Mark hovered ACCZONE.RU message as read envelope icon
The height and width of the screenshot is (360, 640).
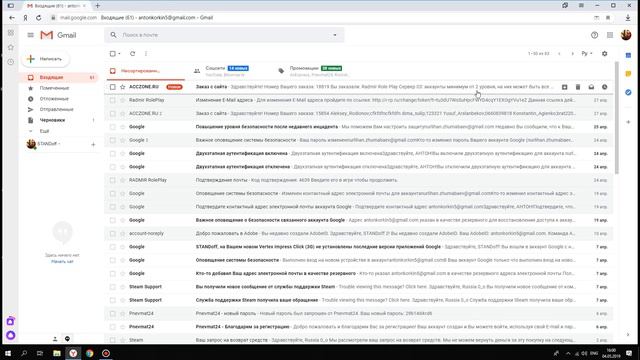point(591,87)
